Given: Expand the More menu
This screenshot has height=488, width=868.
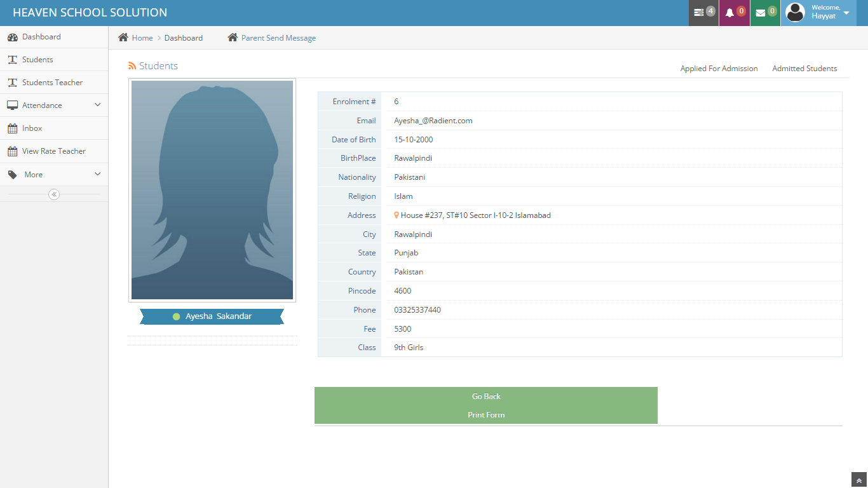Looking at the screenshot, I should (32, 173).
